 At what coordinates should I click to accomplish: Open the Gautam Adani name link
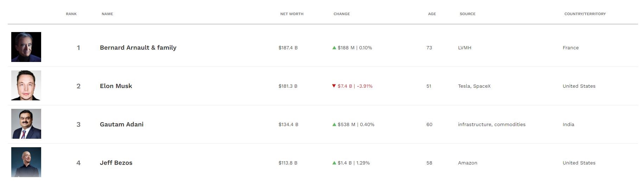click(122, 124)
